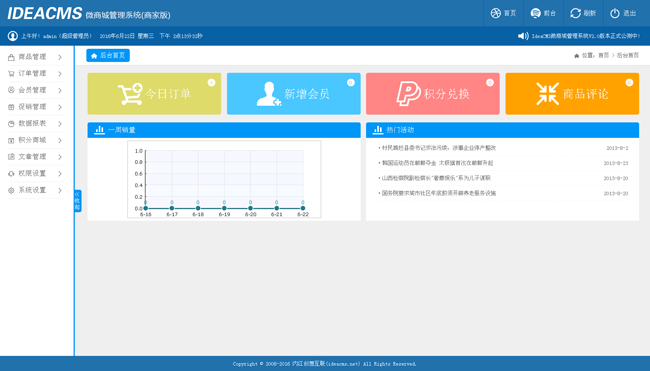650x371 pixels.
Task: Click the bar chart icon beside 热门活动
Action: tap(378, 130)
